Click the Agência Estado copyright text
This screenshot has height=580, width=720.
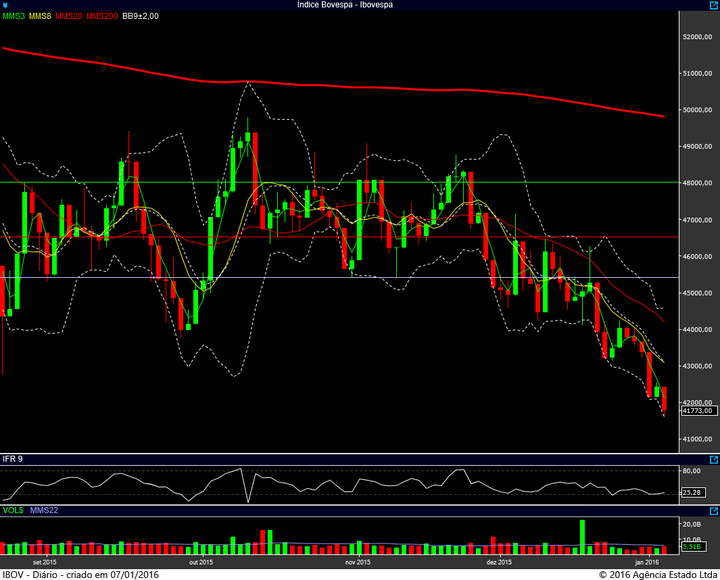pos(658,574)
